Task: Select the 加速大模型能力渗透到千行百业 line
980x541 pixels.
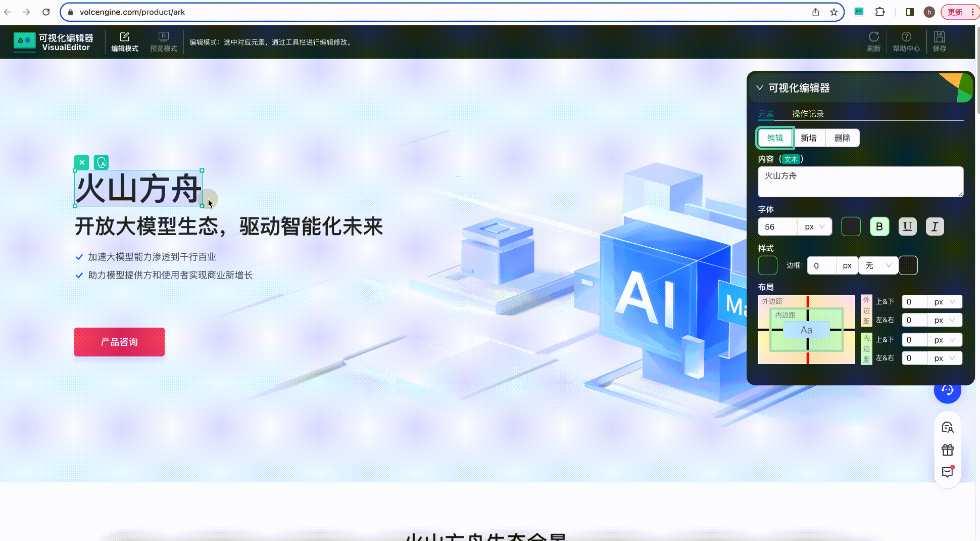Action: pos(152,257)
